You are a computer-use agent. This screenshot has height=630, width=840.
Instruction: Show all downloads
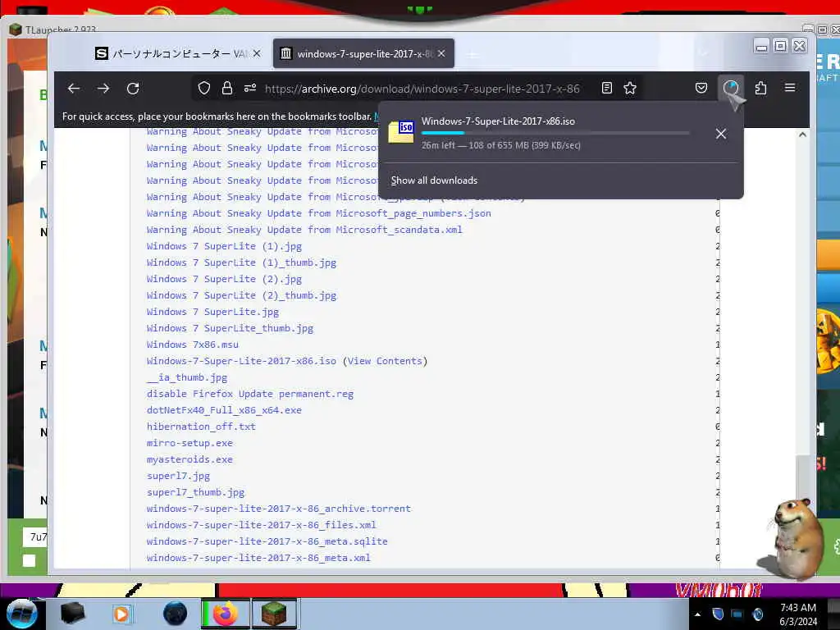[x=434, y=180]
